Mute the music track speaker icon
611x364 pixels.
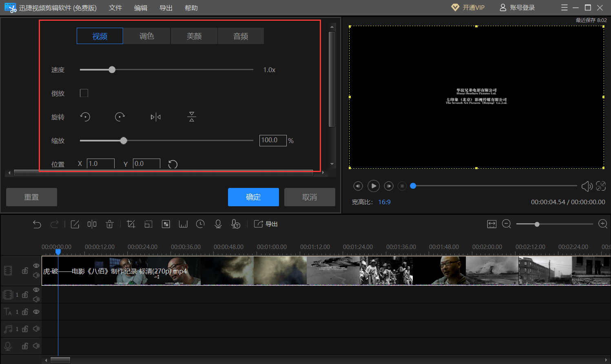(x=36, y=329)
